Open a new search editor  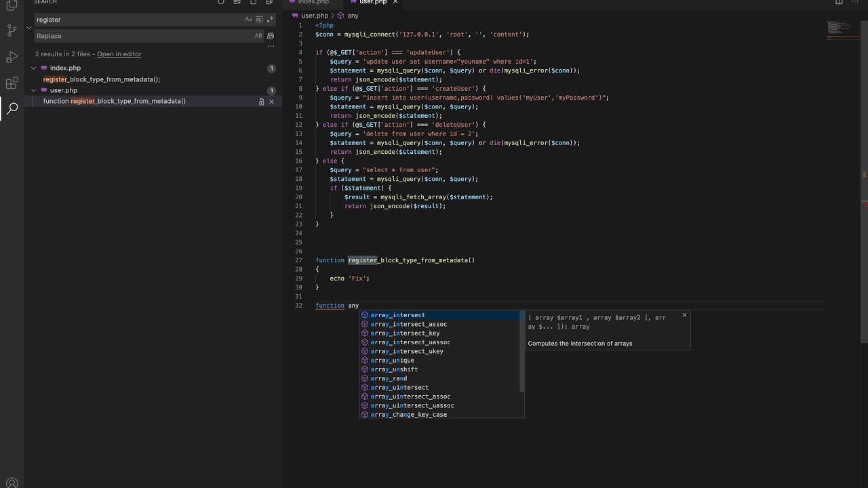click(x=253, y=2)
